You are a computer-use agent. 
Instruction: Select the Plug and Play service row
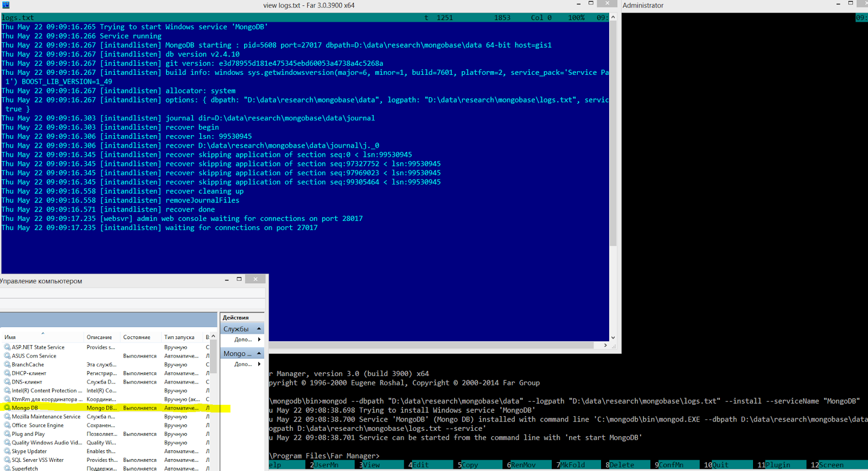click(x=105, y=434)
